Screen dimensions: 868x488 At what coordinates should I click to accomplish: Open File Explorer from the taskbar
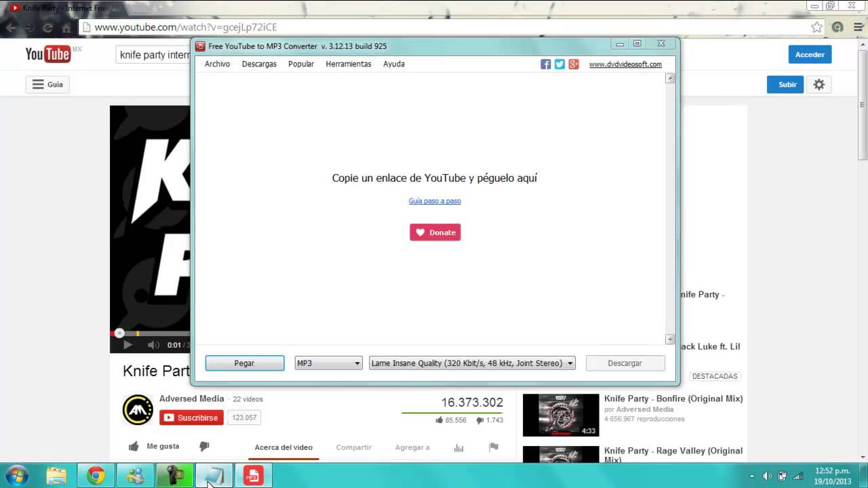[56, 476]
